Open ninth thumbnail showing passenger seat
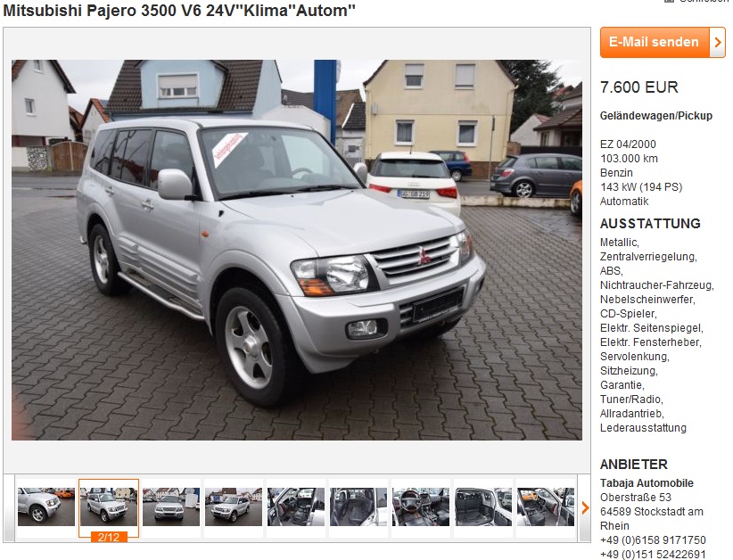 tap(546, 506)
